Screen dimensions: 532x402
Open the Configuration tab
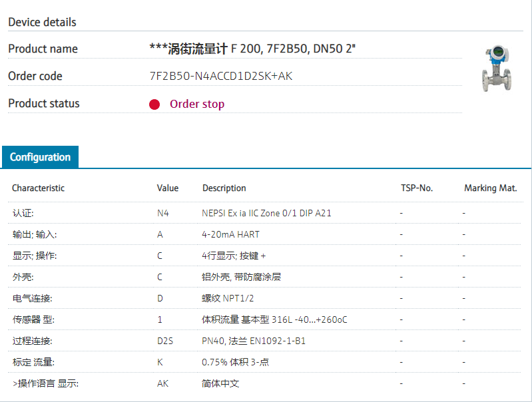click(x=40, y=157)
